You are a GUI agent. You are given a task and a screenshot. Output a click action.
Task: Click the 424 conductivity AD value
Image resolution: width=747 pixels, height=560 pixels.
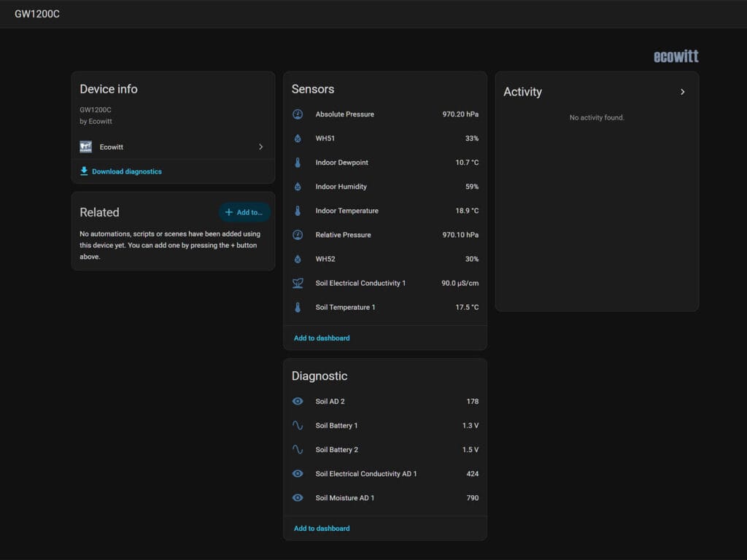pos(473,474)
